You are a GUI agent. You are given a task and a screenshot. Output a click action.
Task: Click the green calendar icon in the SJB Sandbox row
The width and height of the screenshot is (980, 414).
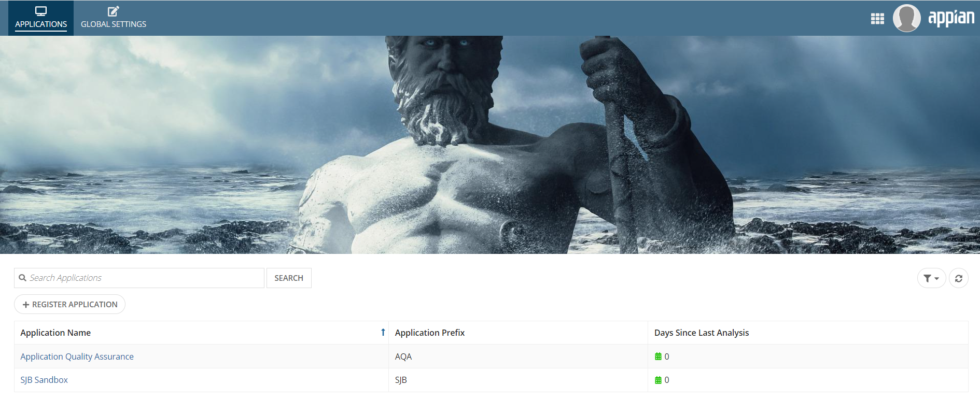[658, 380]
